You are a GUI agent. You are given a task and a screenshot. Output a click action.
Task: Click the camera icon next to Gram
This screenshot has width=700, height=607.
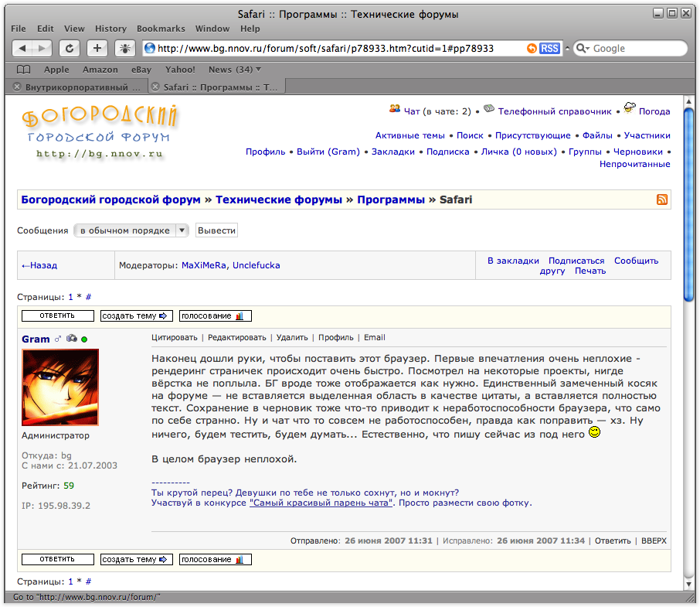[x=71, y=339]
